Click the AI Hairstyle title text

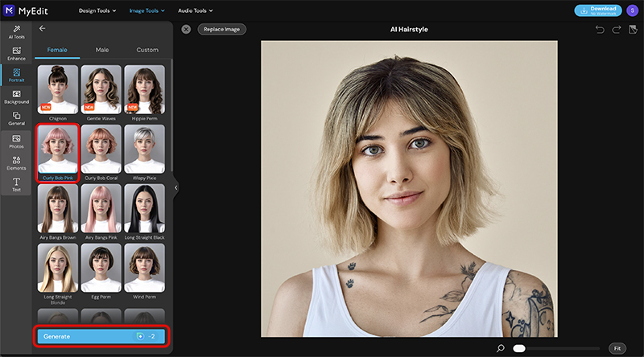click(409, 29)
